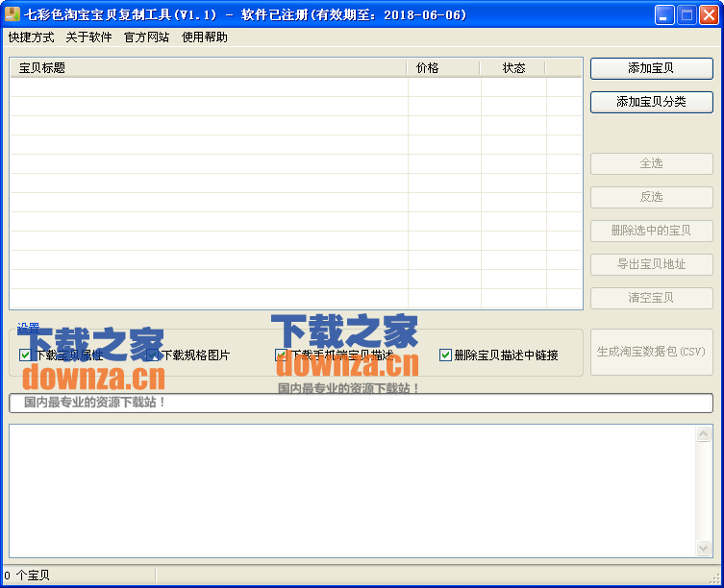Sort by the 状态 column header
The image size is (724, 588).
512,68
